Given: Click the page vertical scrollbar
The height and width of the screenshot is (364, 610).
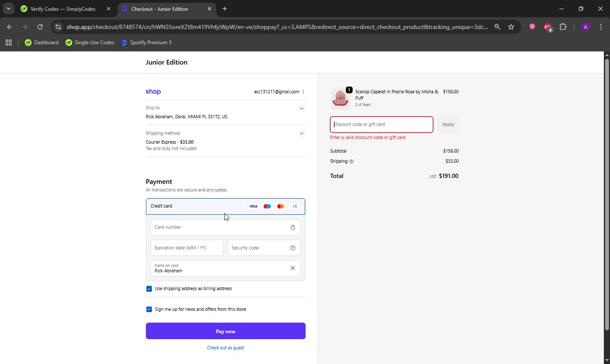Looking at the screenshot, I should pos(607,195).
